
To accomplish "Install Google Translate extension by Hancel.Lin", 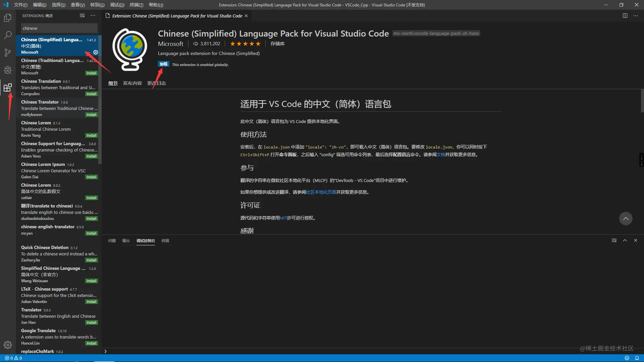I will pos(91,343).
